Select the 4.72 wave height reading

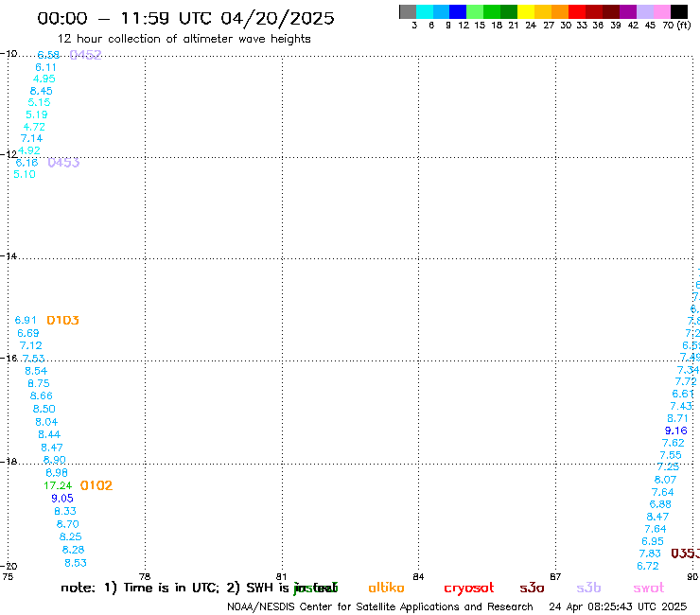[34, 127]
